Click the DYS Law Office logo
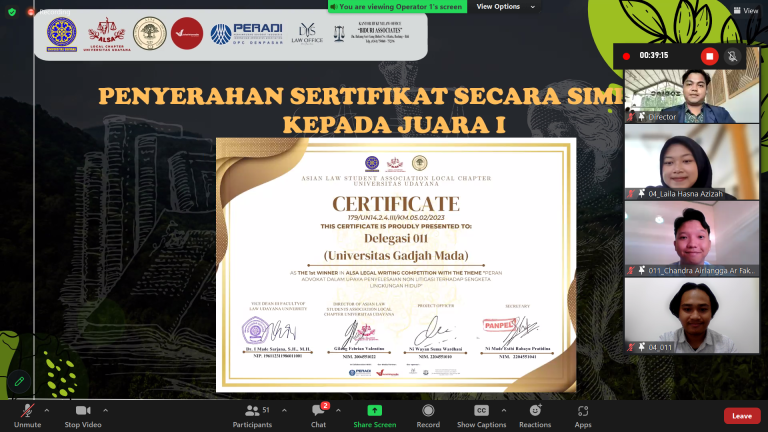The image size is (768, 432). [x=307, y=33]
